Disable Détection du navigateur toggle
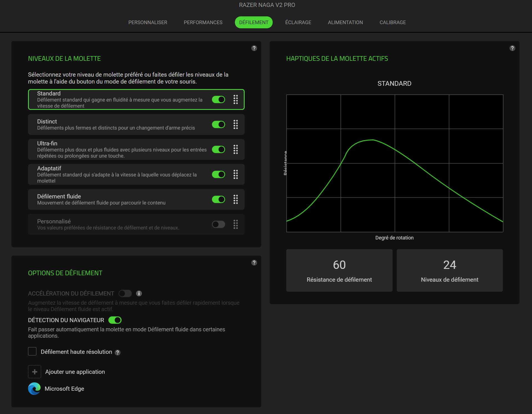532x414 pixels. tap(115, 320)
